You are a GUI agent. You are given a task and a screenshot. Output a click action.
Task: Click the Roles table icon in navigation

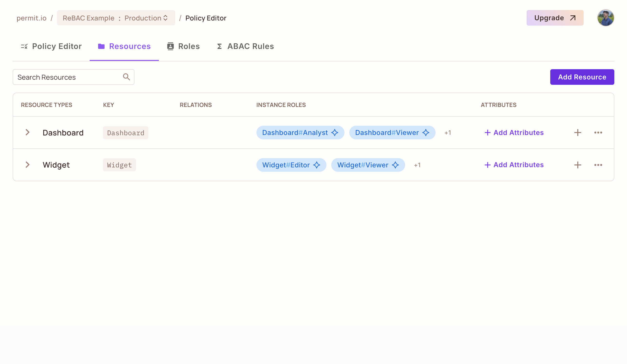(171, 46)
